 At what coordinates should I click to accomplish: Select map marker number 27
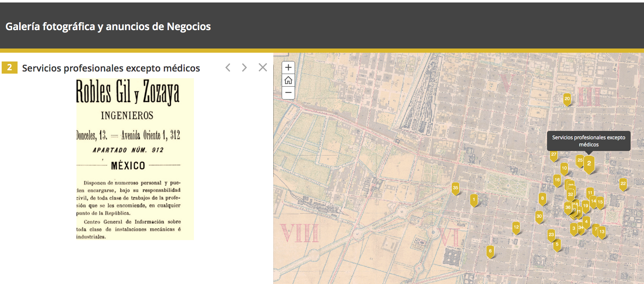click(x=554, y=155)
